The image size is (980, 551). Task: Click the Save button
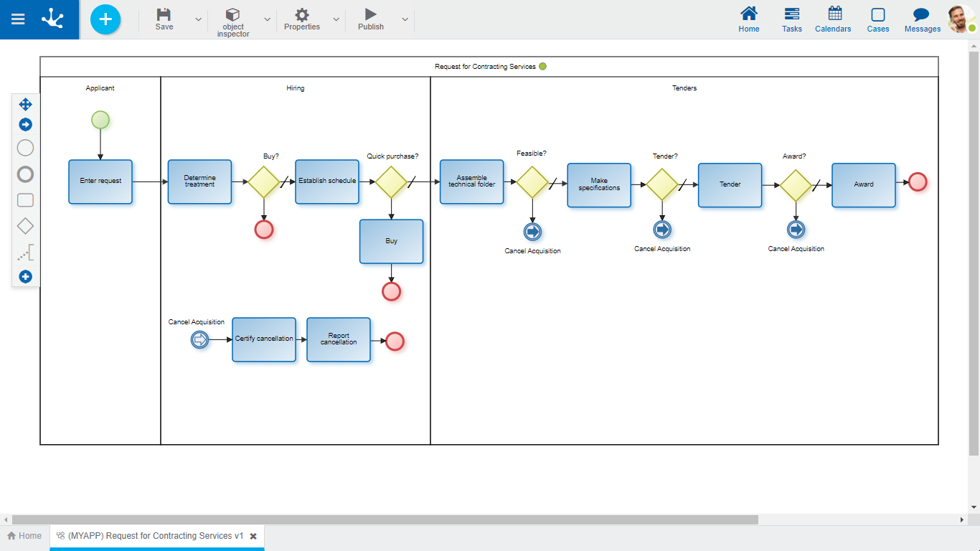pyautogui.click(x=164, y=19)
